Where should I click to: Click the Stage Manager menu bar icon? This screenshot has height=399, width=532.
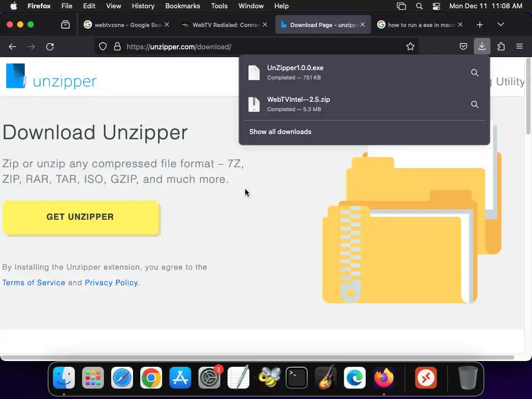click(402, 6)
